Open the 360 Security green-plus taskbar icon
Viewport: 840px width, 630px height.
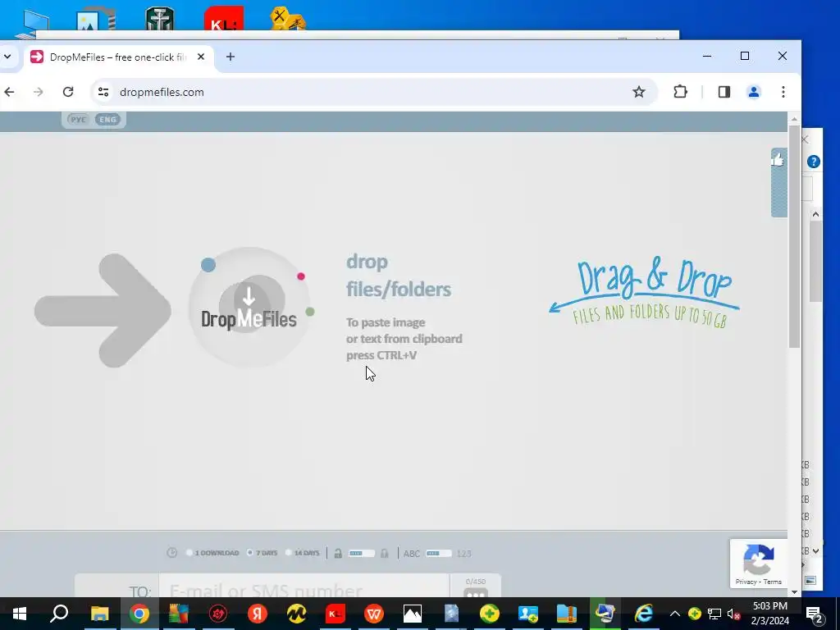[x=490, y=614]
